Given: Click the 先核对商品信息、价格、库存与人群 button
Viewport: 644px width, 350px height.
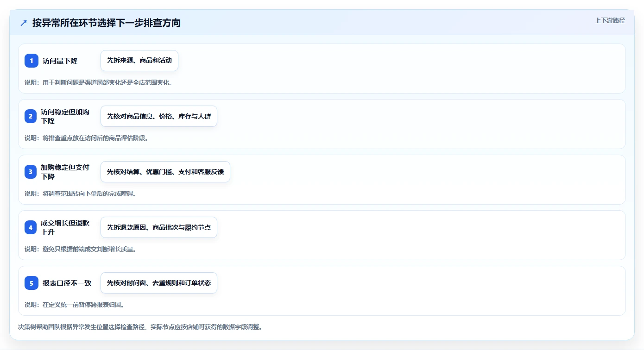Looking at the screenshot, I should pos(159,116).
